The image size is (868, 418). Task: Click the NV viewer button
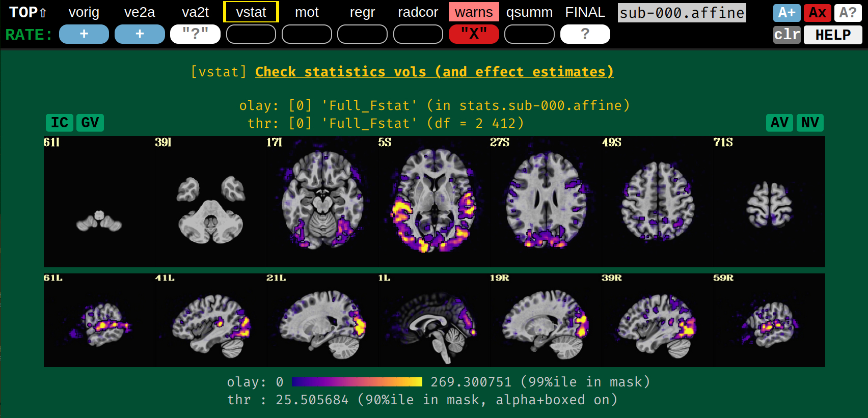(810, 123)
